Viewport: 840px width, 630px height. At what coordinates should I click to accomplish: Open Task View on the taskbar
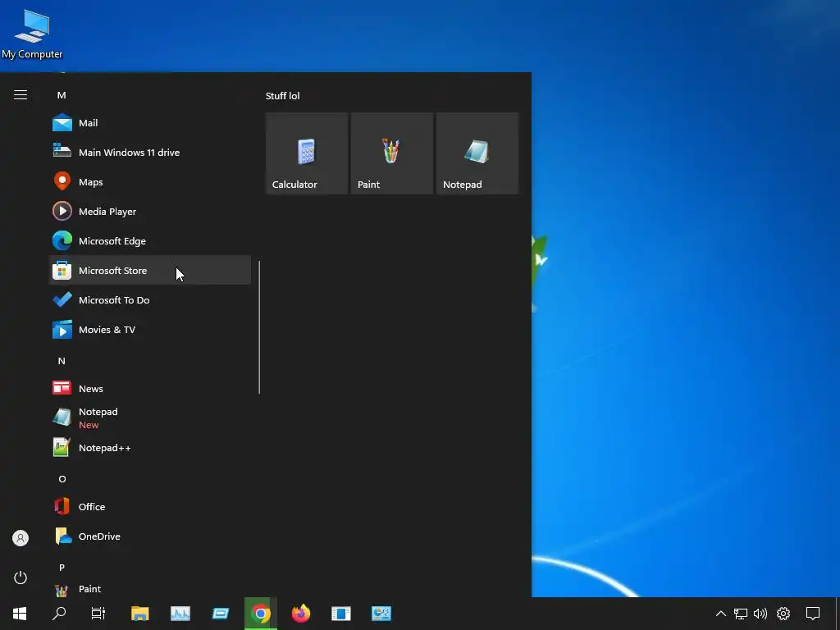pos(98,614)
